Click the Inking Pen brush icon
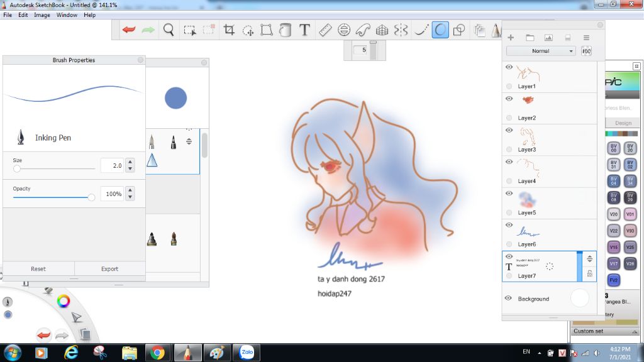This screenshot has height=362, width=644. pyautogui.click(x=21, y=138)
